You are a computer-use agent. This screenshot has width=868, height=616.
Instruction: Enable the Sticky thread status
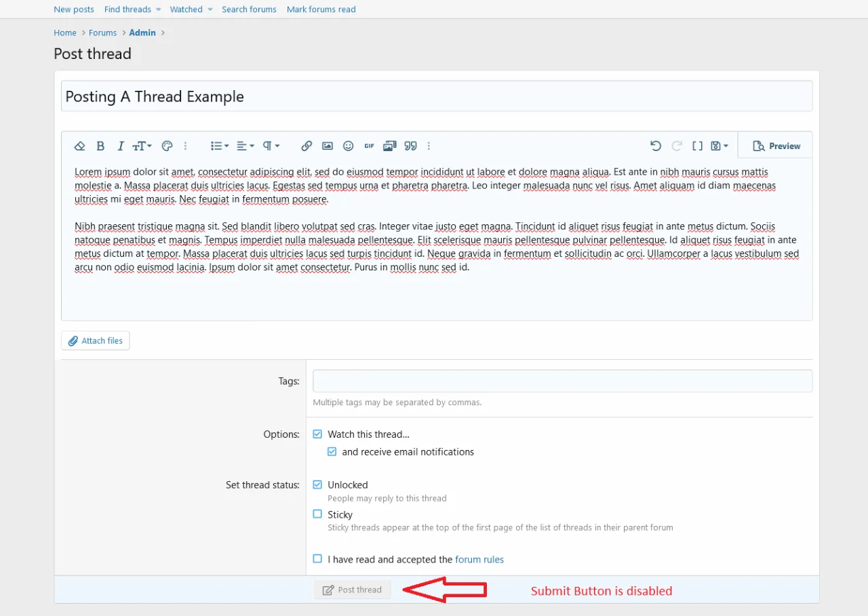click(317, 514)
